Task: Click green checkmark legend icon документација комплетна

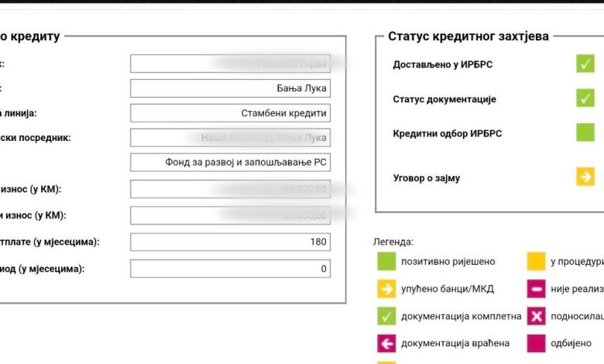Action: (x=386, y=316)
